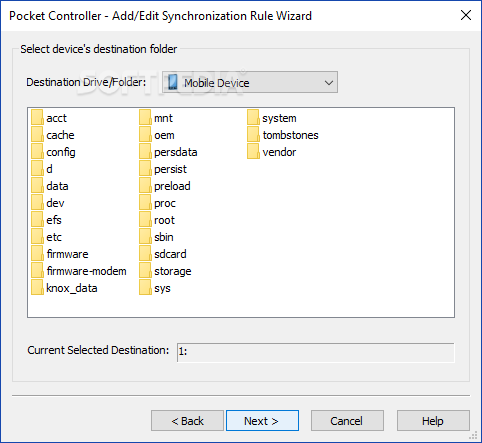Click the 'persist' folder name

coord(170,169)
